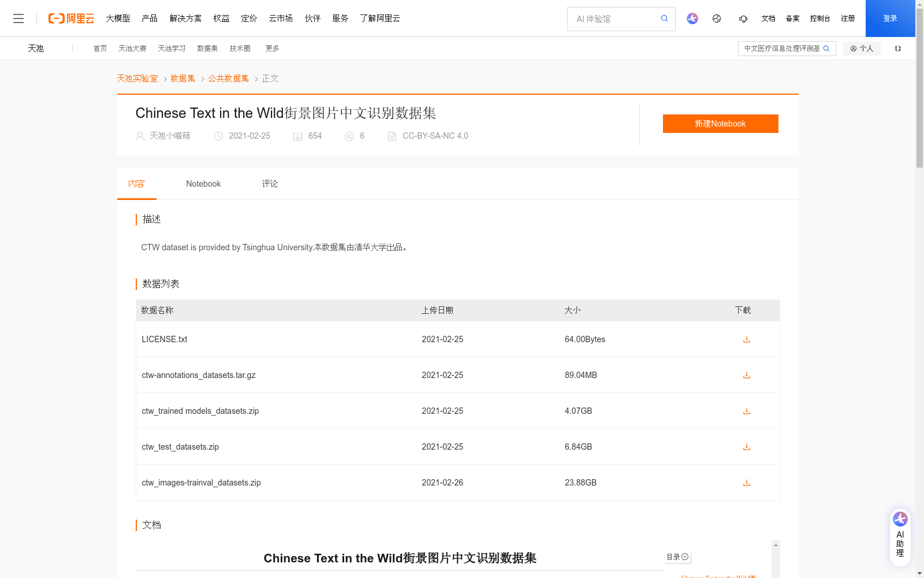Toggle the 个人 personal filter
The image size is (924, 578).
(x=862, y=48)
